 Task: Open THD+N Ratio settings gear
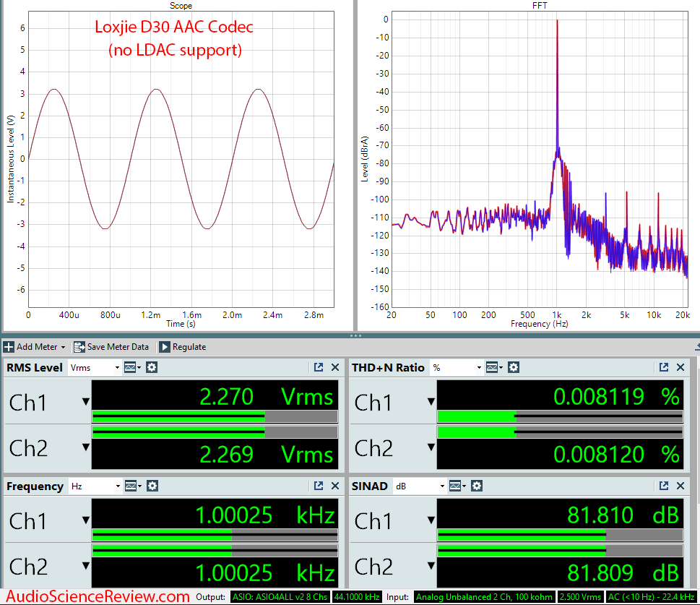click(514, 368)
